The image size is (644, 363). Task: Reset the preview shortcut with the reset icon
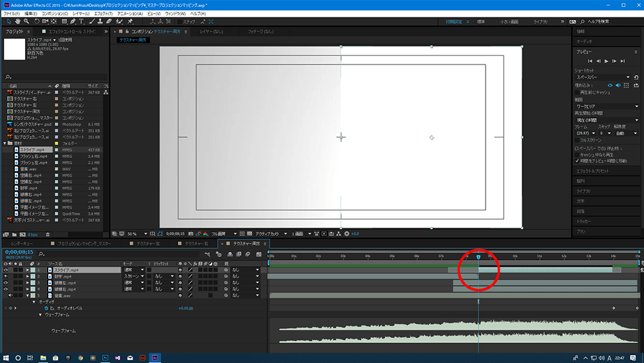(x=636, y=77)
